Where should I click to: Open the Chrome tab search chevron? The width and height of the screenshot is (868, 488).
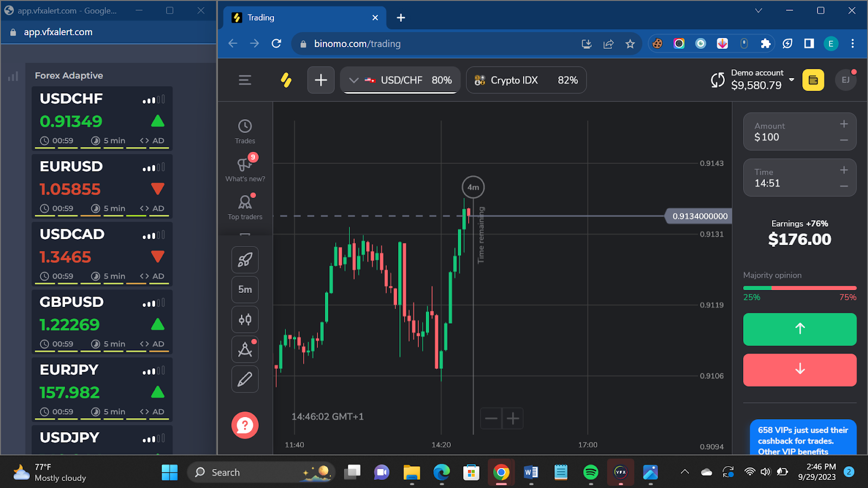758,10
